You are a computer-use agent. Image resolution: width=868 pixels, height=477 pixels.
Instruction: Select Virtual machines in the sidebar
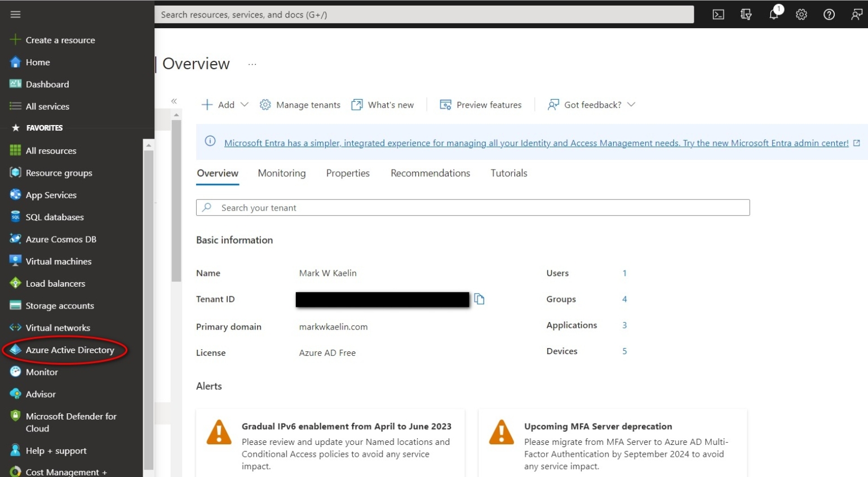click(58, 261)
